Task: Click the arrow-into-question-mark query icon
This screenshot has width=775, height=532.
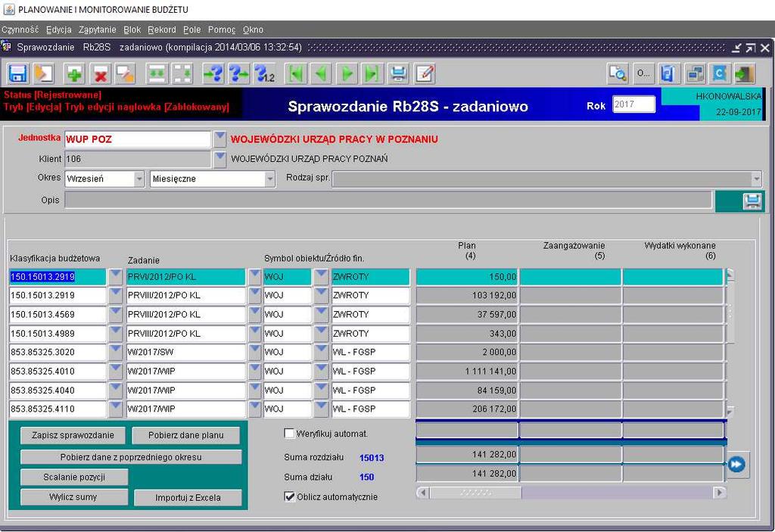Action: [x=213, y=74]
